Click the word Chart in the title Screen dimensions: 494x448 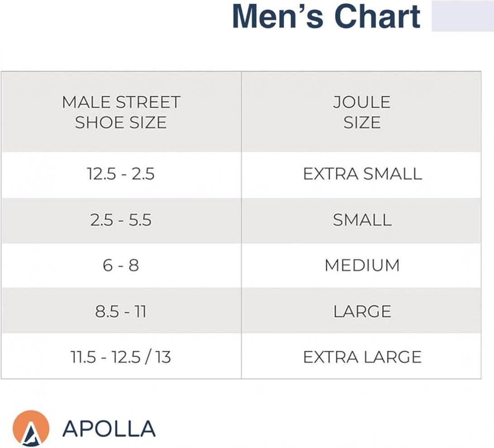pos(377,16)
